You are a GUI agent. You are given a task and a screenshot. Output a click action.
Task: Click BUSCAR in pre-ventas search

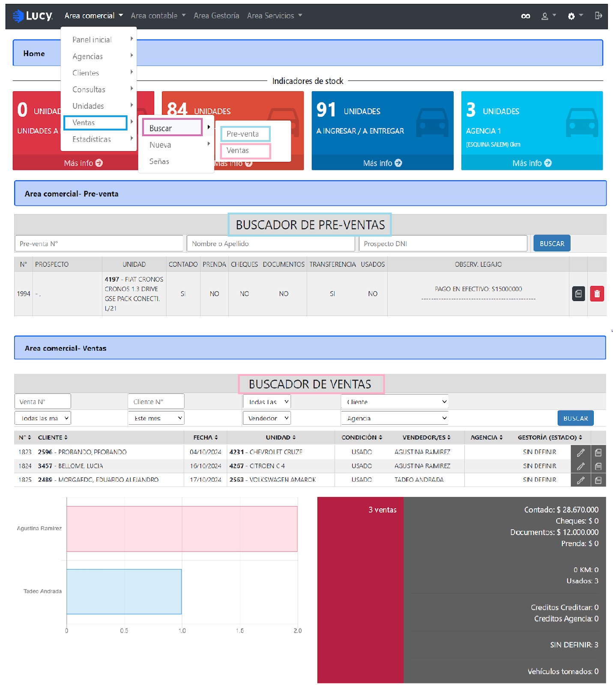(x=552, y=244)
